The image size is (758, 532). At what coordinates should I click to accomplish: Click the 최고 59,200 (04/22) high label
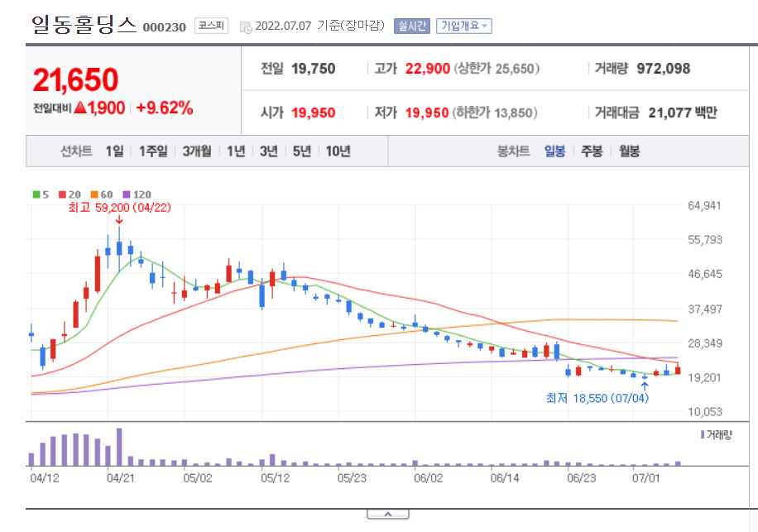119,208
